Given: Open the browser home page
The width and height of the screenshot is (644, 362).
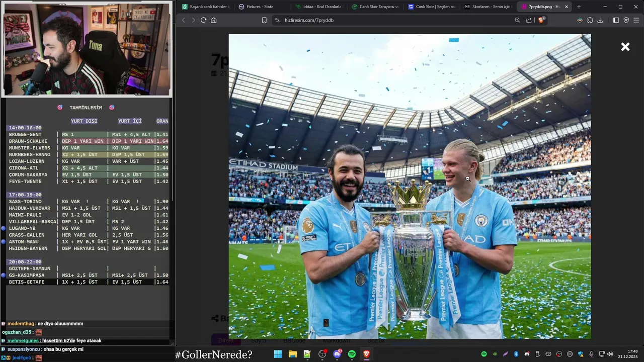Looking at the screenshot, I should pos(214,20).
